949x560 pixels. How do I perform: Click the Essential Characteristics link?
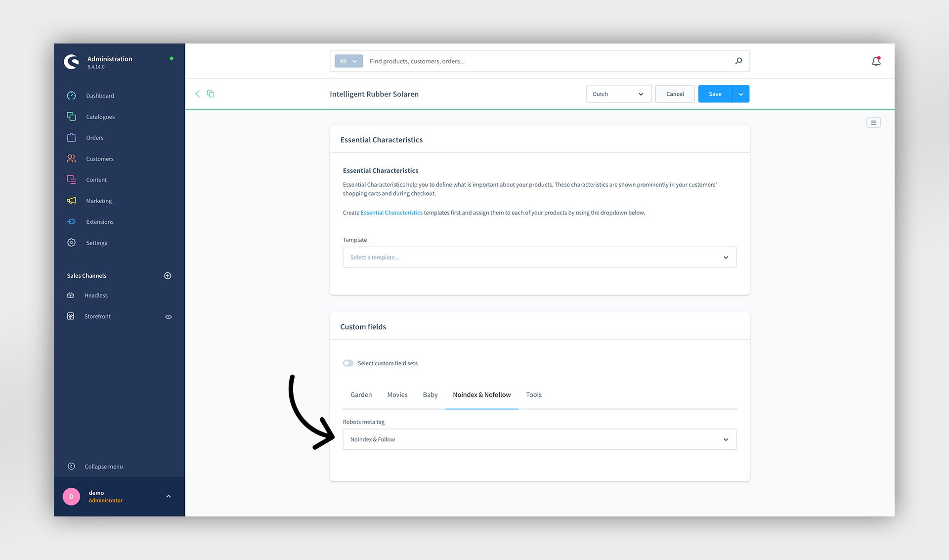pyautogui.click(x=391, y=212)
